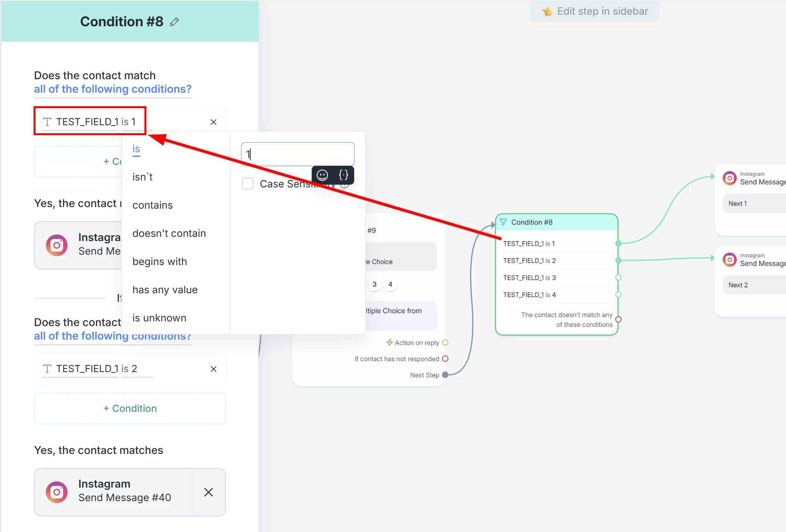
Task: Click the funnel icon on Condition #8 node
Action: point(503,222)
